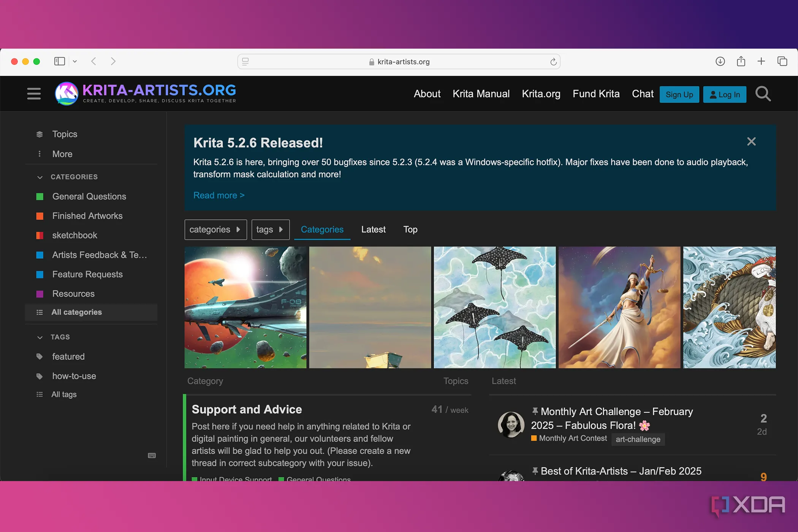Click the orange Finished Artworks color square
Image resolution: width=798 pixels, height=532 pixels.
(40, 216)
